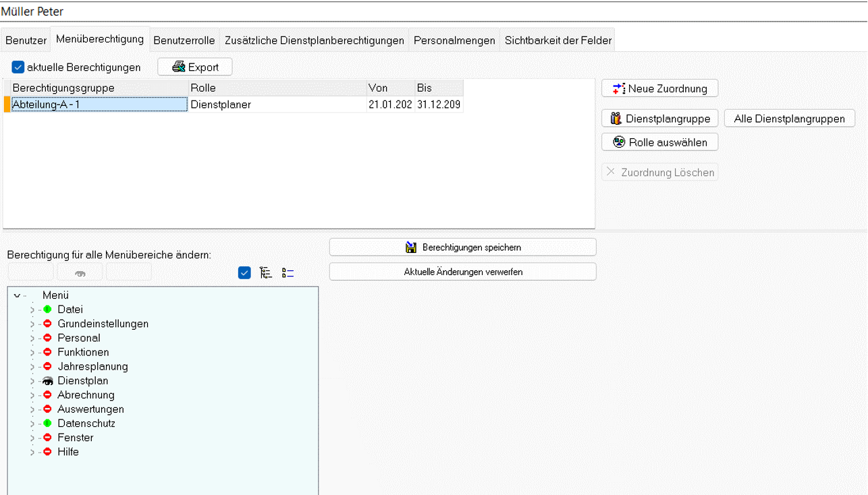Click the Berechtigungsgruppe column header
This screenshot has height=495, width=868.
pyautogui.click(x=100, y=88)
